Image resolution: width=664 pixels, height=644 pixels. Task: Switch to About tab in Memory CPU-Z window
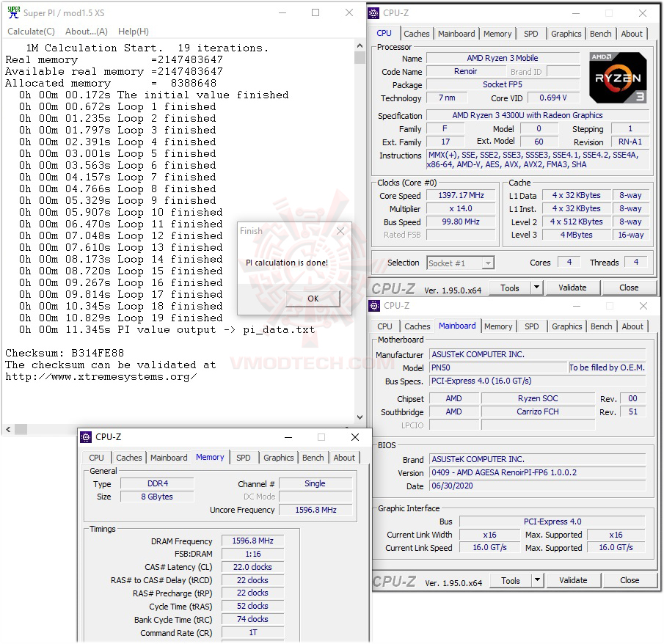coord(344,458)
